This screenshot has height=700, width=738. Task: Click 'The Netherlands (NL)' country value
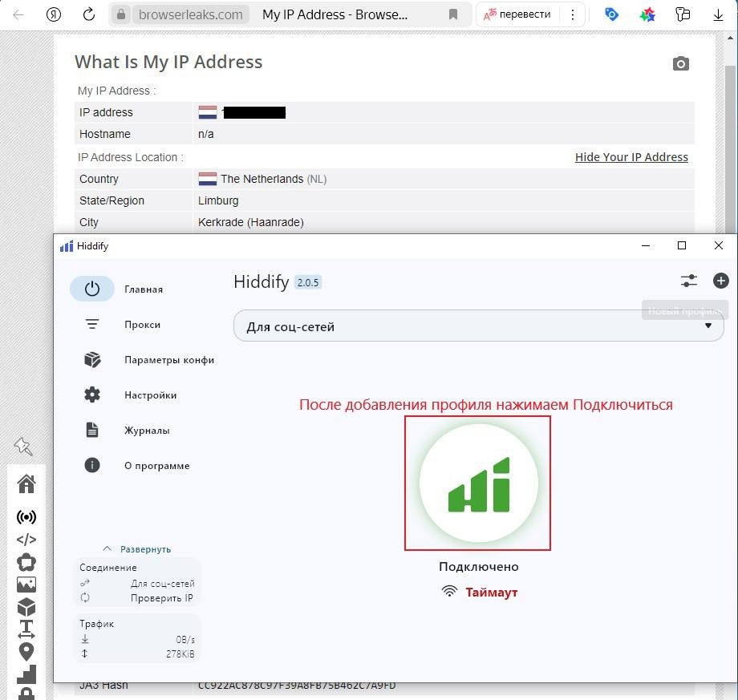274,180
